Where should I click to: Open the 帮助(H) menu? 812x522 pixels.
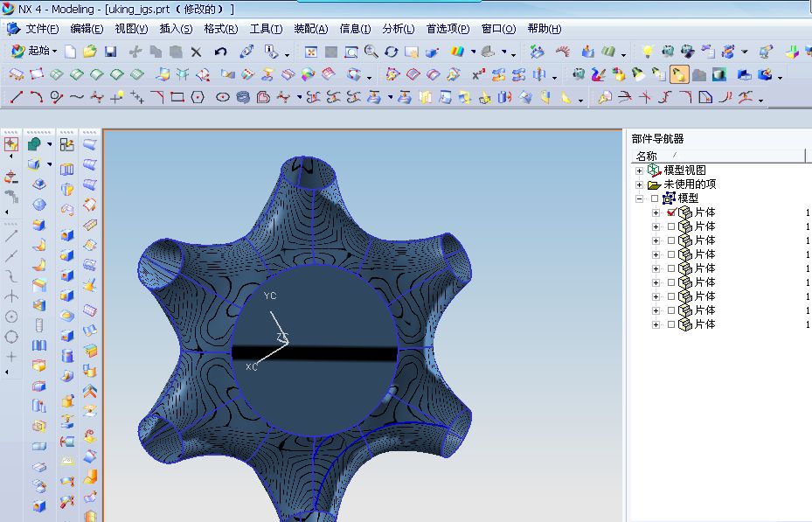point(544,29)
